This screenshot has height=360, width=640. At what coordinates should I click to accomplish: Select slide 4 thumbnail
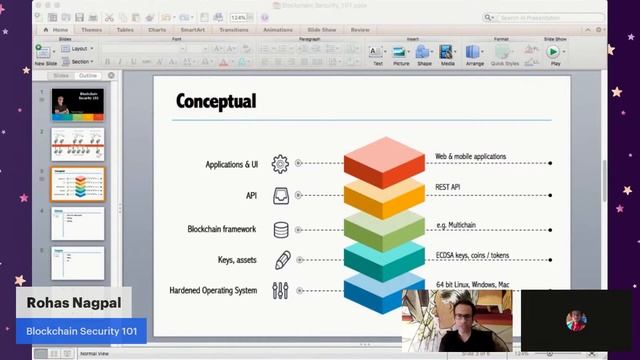[x=78, y=223]
